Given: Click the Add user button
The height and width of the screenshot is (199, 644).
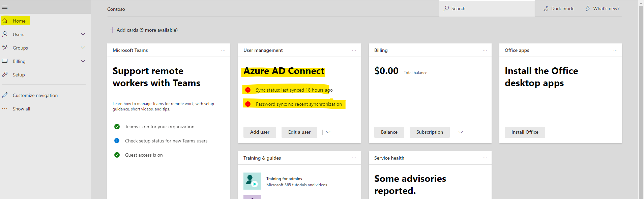Looking at the screenshot, I should (260, 132).
